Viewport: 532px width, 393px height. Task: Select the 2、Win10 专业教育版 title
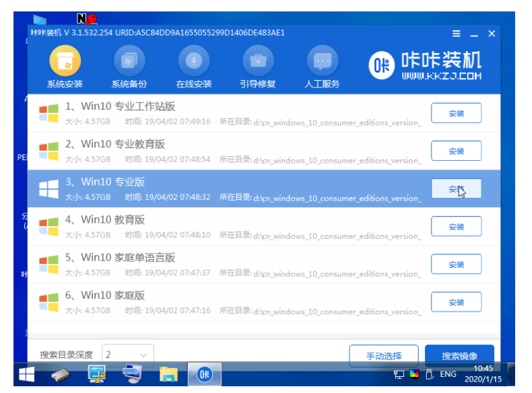pos(115,144)
